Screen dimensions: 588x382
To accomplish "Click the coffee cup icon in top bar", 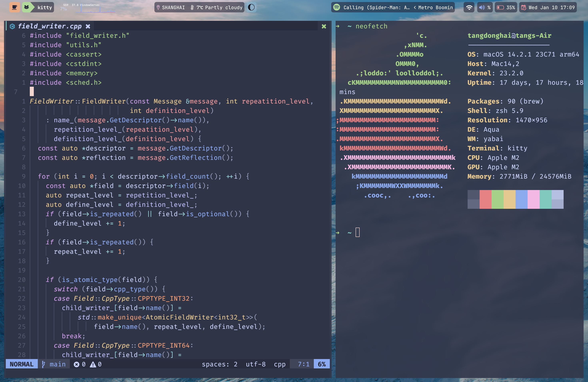I will point(15,7).
